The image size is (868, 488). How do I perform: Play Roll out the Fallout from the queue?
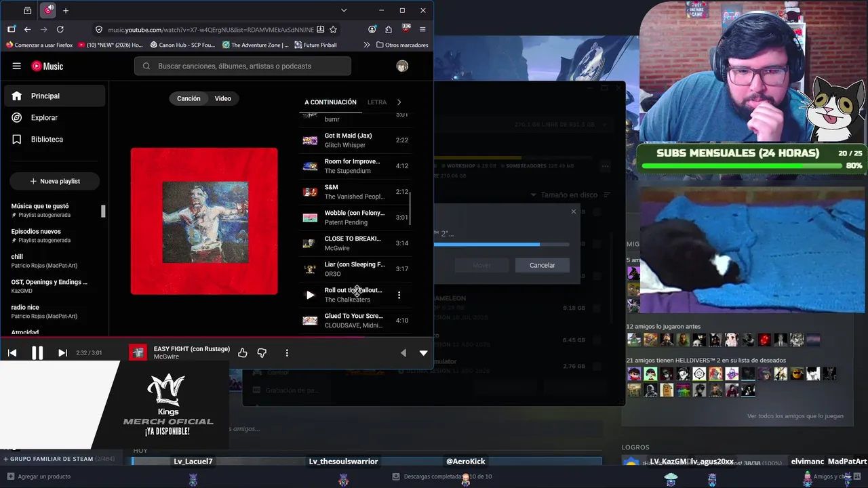tap(310, 295)
